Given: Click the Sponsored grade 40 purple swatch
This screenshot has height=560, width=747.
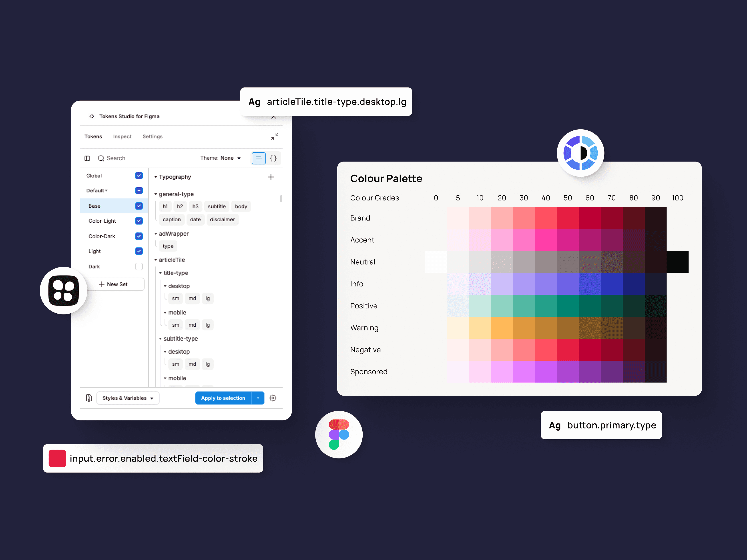Looking at the screenshot, I should click(546, 372).
